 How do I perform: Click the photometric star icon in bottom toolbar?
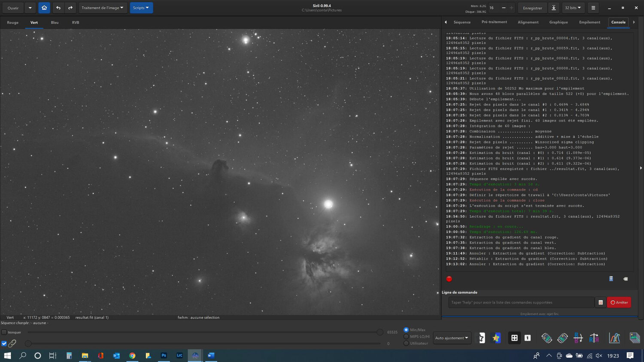click(x=496, y=338)
